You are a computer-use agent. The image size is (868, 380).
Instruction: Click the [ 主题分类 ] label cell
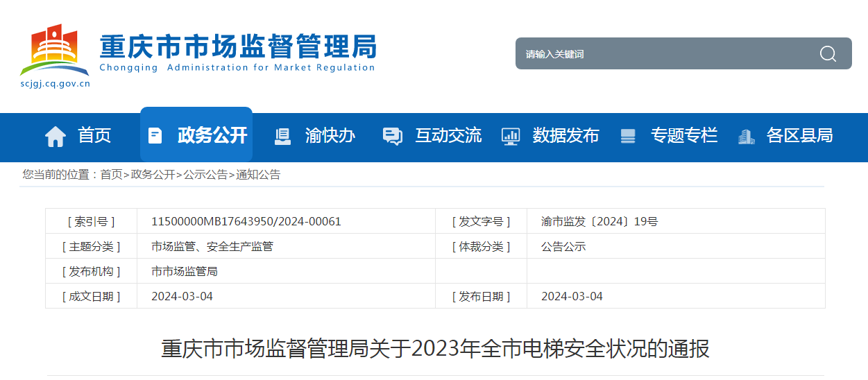92,247
